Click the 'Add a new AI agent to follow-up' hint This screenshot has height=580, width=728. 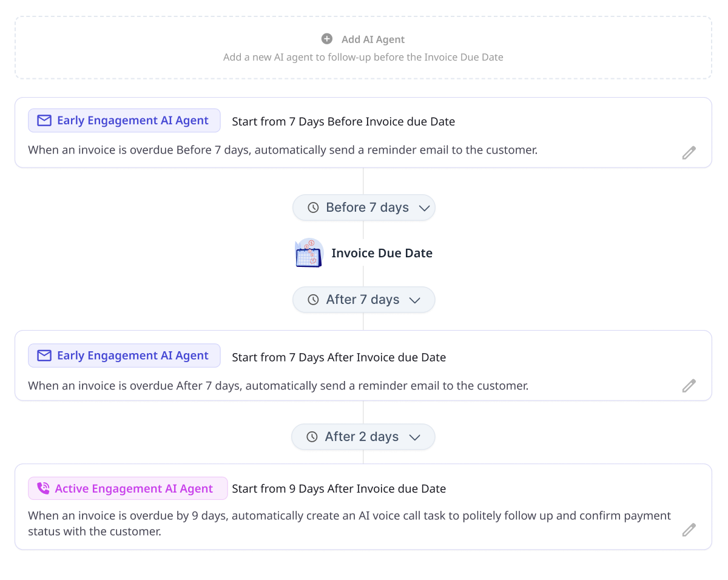click(363, 57)
